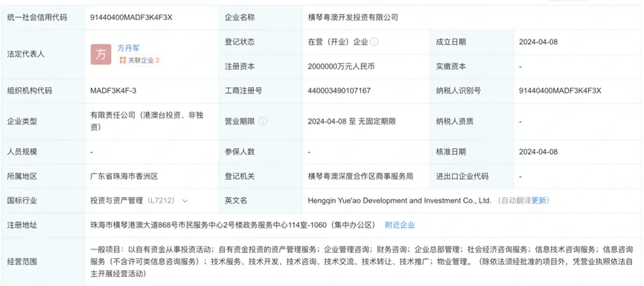Select credit code 91440400MADF3K4F3X at top
Viewport: 644px width, 286px height.
pos(132,18)
